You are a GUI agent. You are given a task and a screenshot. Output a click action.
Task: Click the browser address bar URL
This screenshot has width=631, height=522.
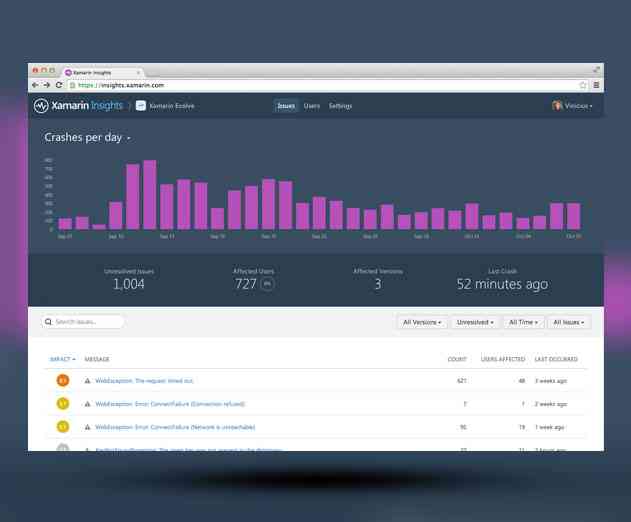click(x=121, y=85)
